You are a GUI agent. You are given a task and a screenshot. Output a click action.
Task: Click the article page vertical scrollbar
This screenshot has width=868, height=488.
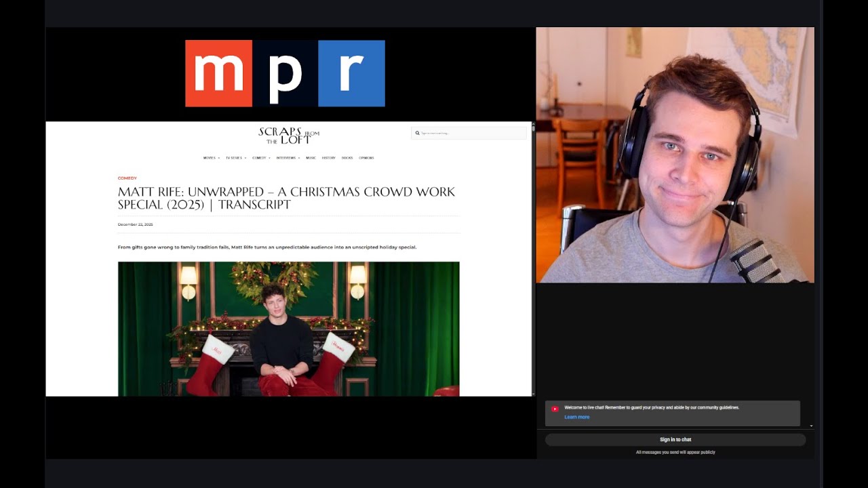tap(533, 259)
